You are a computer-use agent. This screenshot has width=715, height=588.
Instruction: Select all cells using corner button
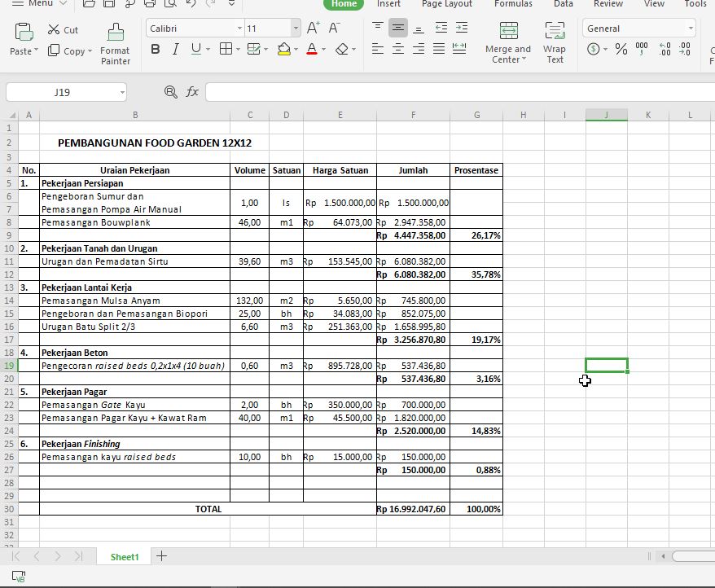tap(9, 115)
